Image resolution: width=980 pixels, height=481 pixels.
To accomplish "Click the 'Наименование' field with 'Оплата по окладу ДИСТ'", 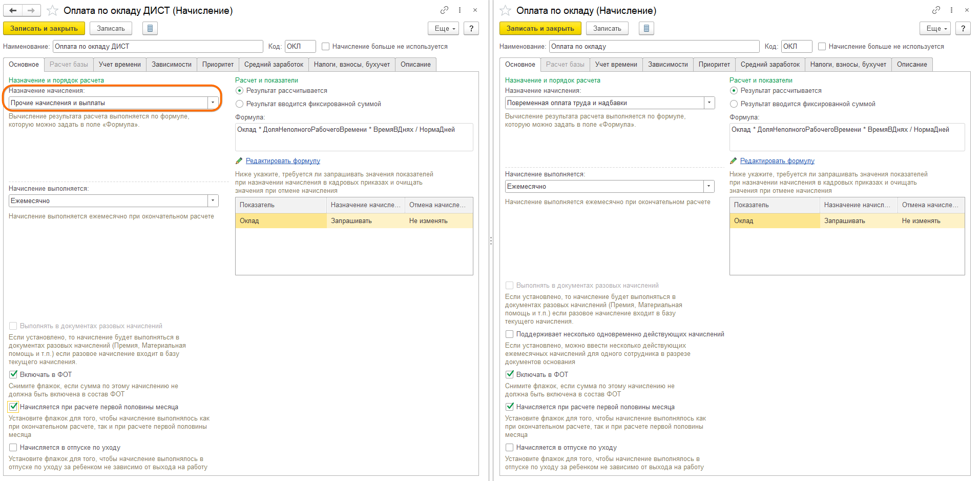I will 158,47.
